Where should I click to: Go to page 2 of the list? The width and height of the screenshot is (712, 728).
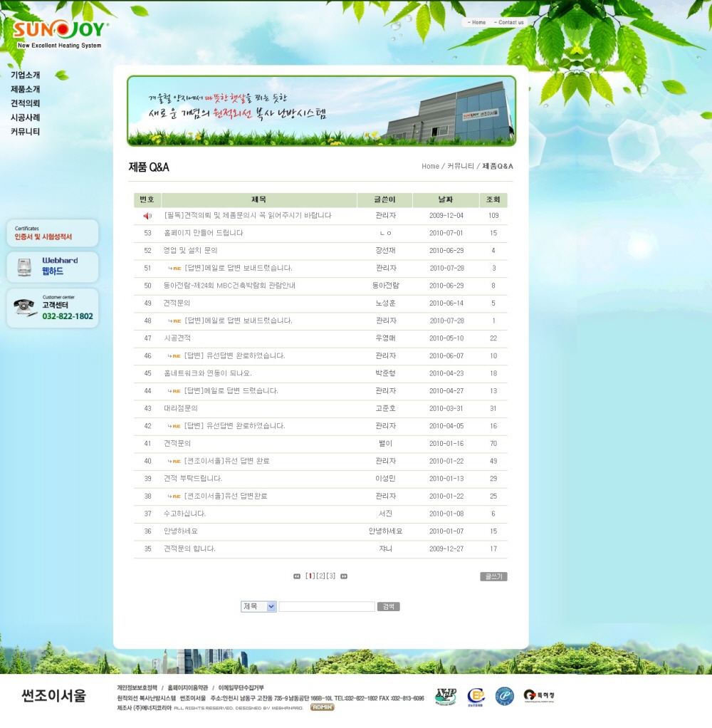pos(321,576)
